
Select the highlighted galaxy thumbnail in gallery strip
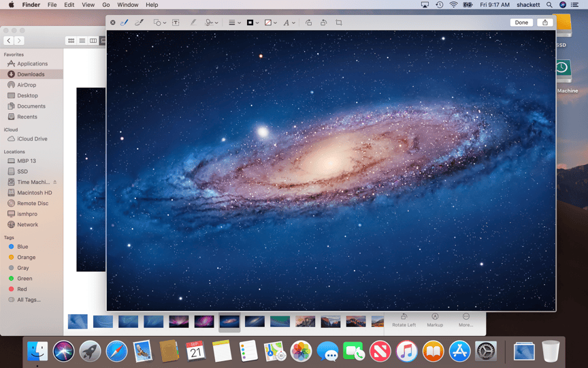[229, 322]
